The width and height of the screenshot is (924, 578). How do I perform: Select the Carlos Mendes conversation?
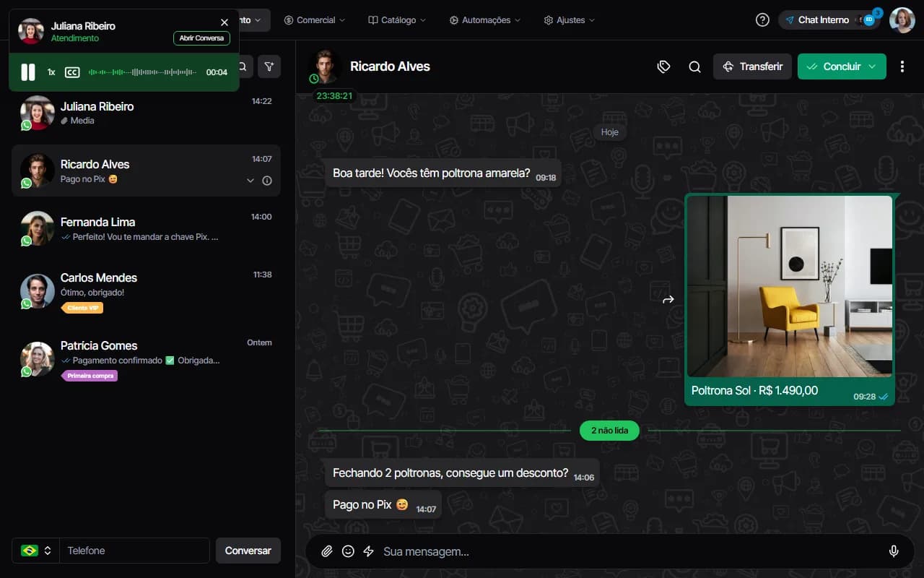click(146, 290)
